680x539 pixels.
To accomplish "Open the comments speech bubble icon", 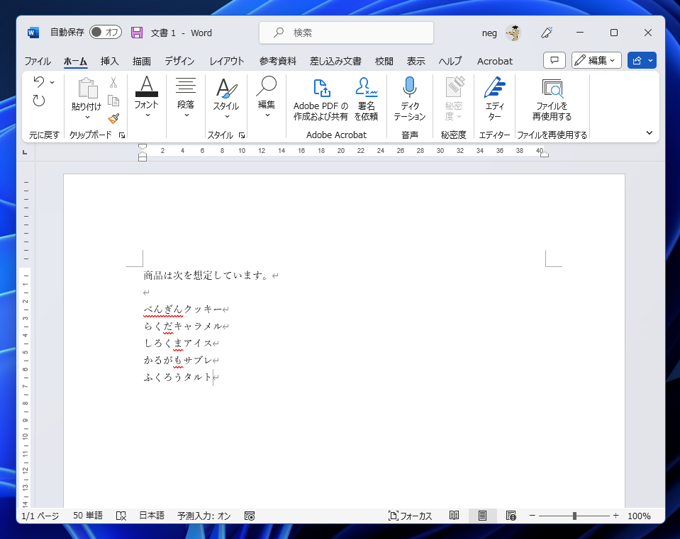I will pos(554,60).
